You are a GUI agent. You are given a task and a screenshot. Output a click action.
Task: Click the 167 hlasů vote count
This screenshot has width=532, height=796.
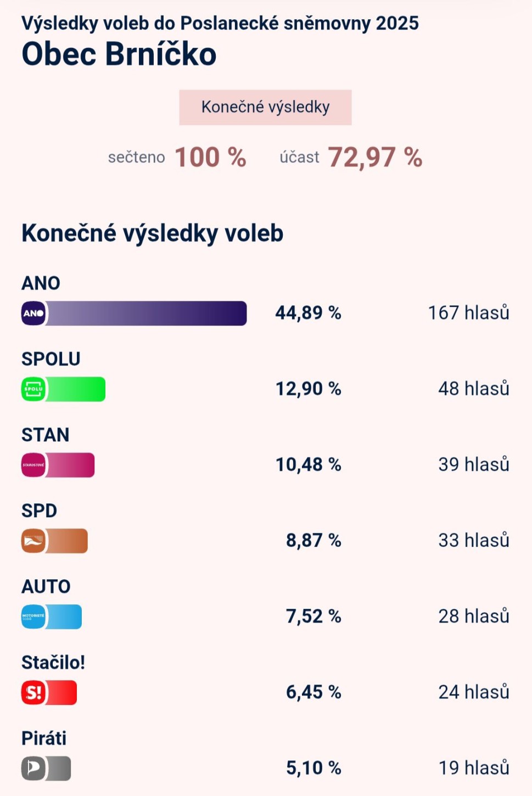click(468, 313)
